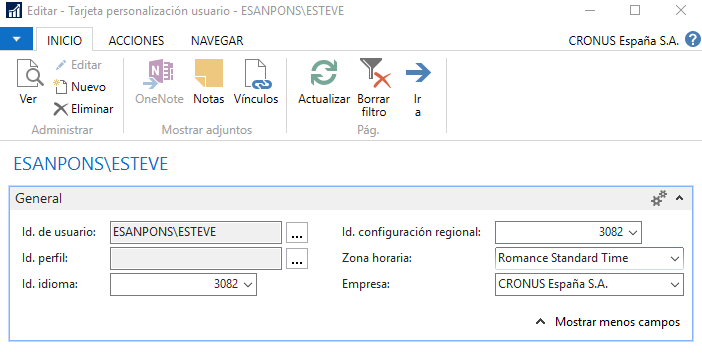Click the Ir a arrow icon
Image resolution: width=702 pixels, height=361 pixels.
coord(418,73)
